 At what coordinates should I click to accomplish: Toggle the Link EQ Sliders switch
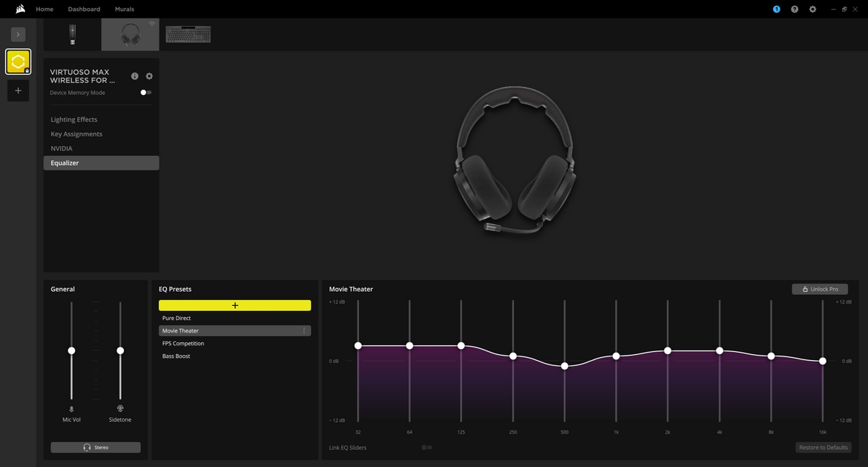[427, 448]
